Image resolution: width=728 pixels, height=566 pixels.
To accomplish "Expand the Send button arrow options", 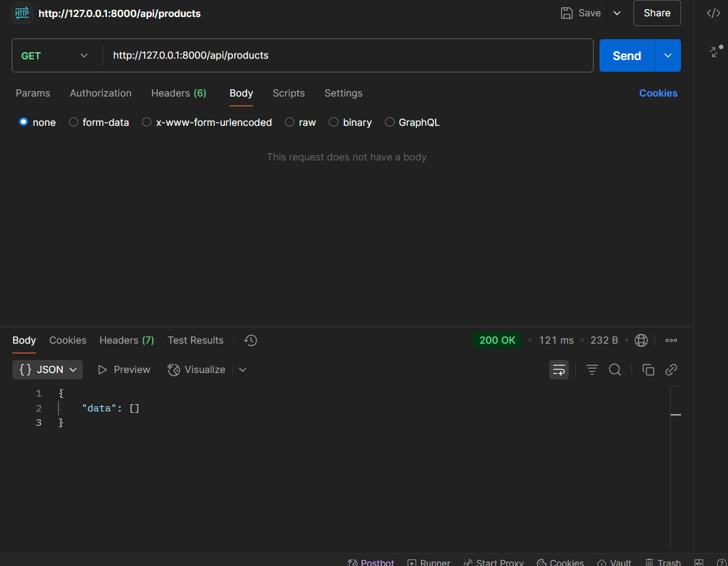I will [667, 56].
